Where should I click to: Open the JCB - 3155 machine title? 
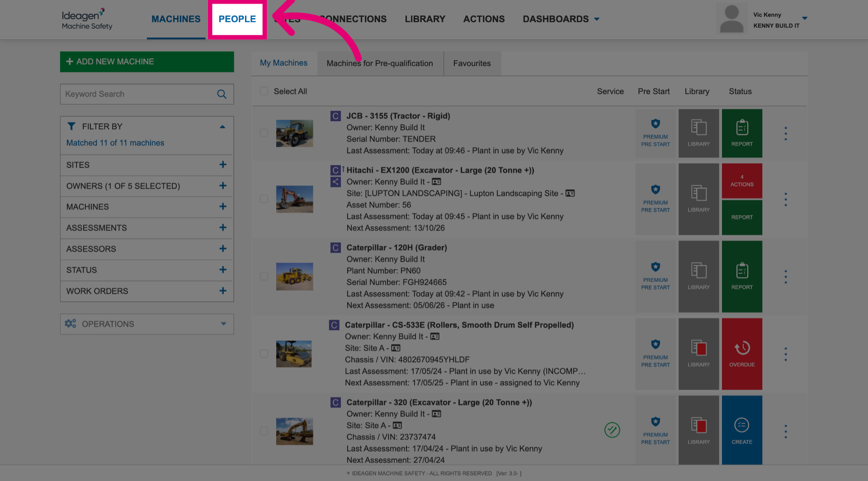coord(398,116)
